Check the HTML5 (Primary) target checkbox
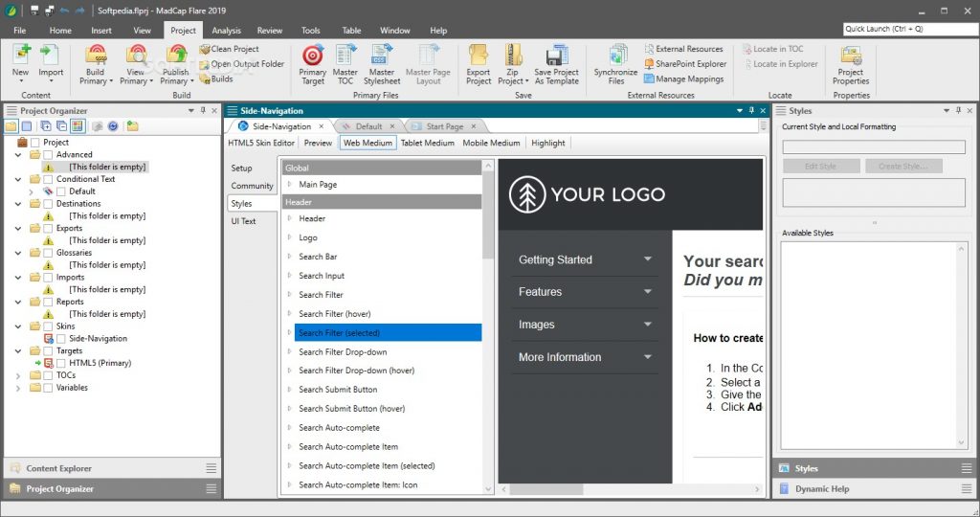This screenshot has width=980, height=517. (x=61, y=364)
